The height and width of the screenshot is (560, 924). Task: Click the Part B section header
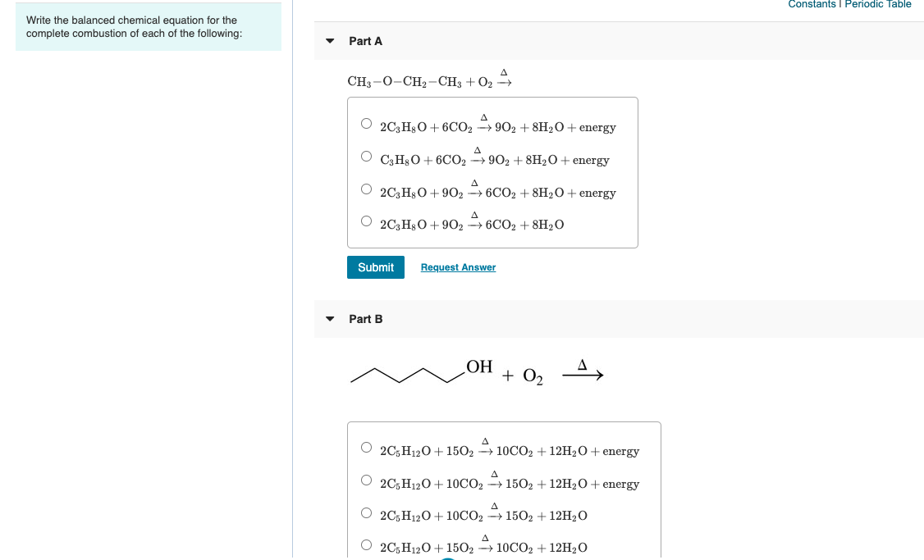click(x=364, y=319)
